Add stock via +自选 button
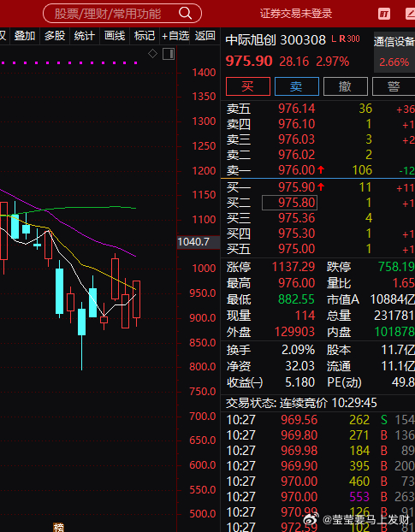This screenshot has height=532, width=415. coord(175,36)
